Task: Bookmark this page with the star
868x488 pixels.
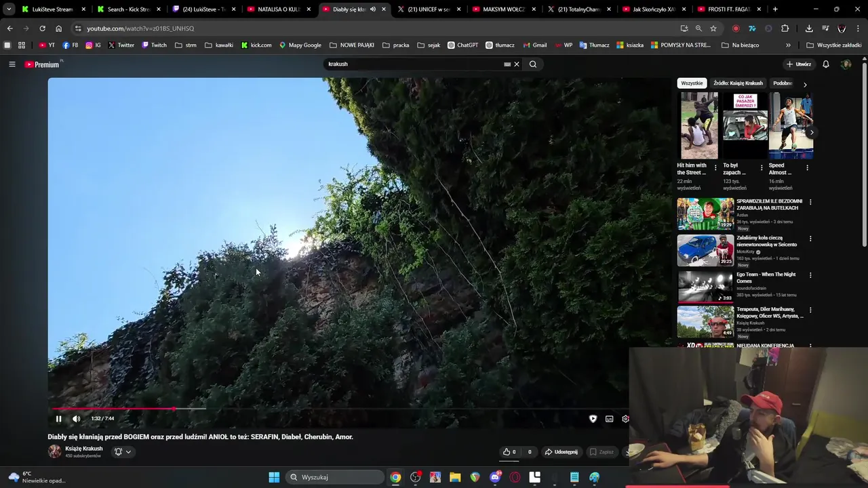Action: 713,28
